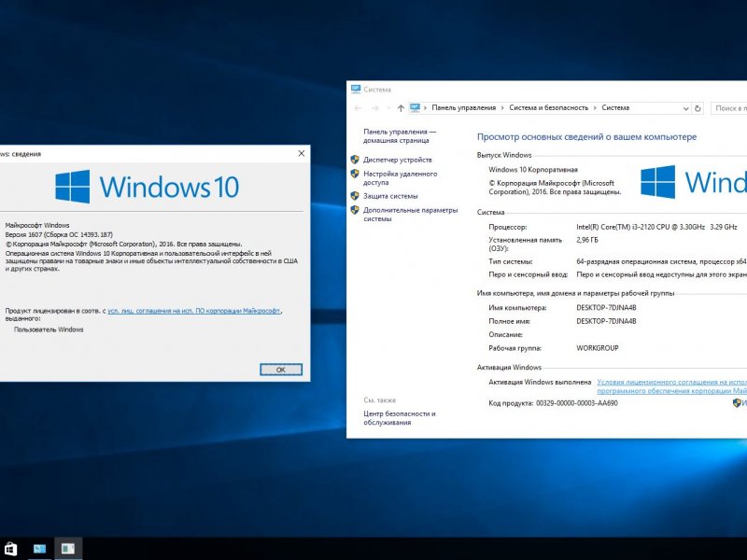The image size is (747, 560).
Task: Refresh the System address bar
Action: (698, 108)
